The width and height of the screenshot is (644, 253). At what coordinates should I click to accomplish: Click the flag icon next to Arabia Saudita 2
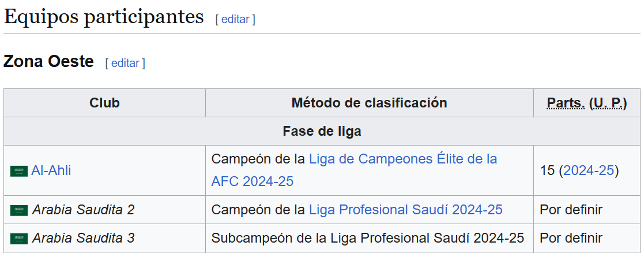point(19,210)
